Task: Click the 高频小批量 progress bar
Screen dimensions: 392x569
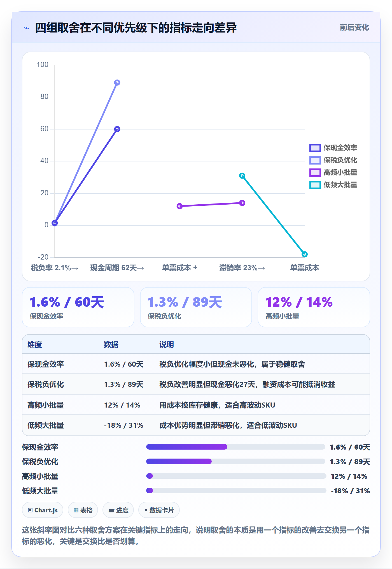Action: point(236,476)
